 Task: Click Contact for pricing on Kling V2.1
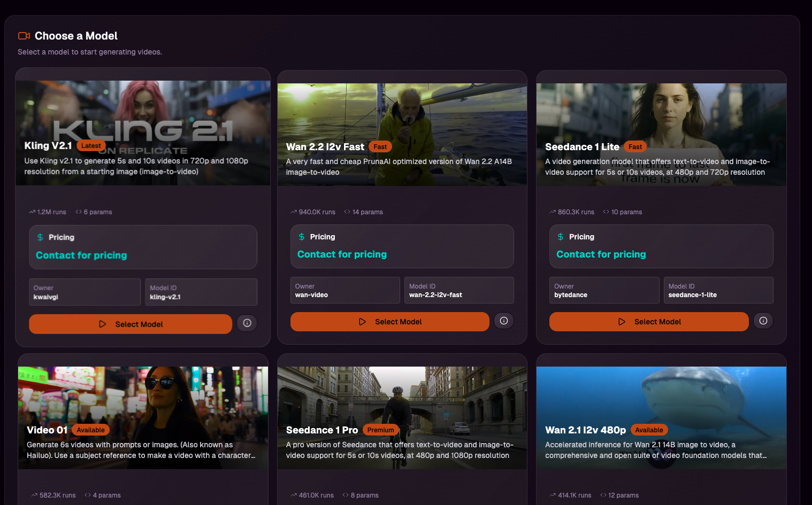(x=81, y=255)
